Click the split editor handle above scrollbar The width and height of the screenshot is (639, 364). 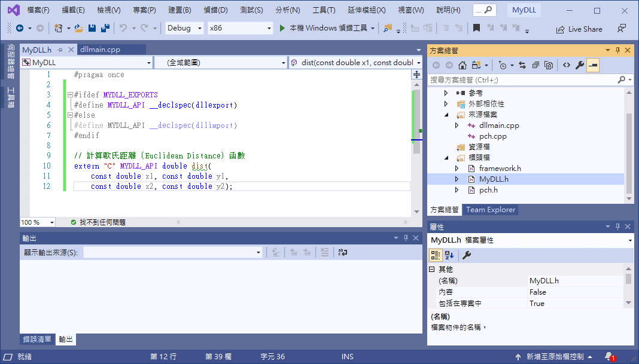[416, 75]
